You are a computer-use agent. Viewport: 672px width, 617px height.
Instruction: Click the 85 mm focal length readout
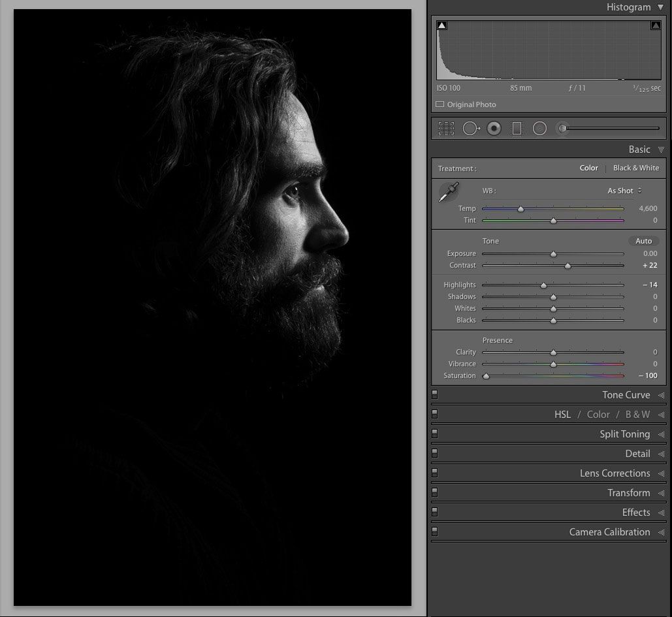(x=520, y=88)
